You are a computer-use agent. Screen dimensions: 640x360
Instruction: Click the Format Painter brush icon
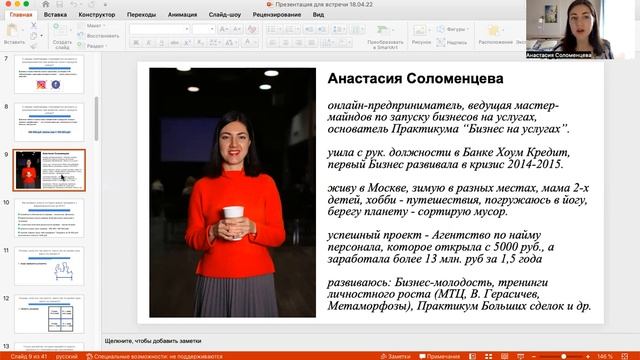point(34,45)
